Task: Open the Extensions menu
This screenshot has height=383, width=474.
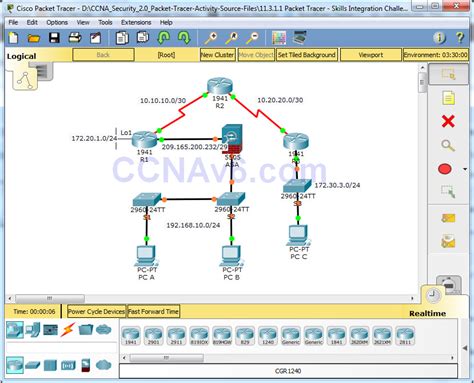Action: (136, 23)
